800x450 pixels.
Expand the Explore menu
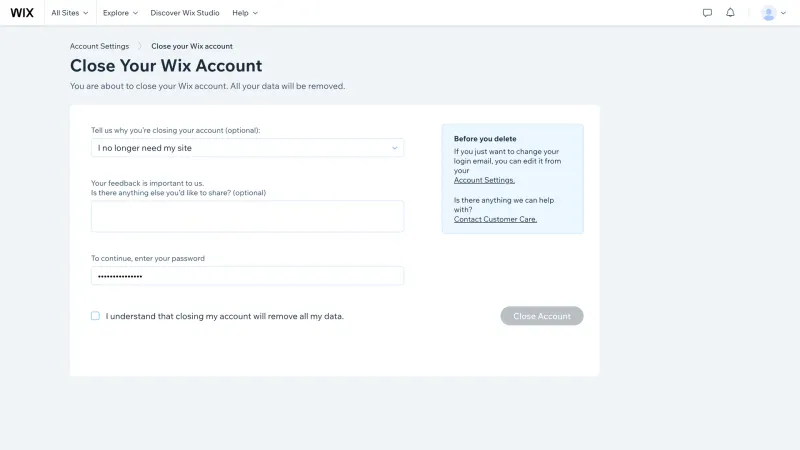120,13
